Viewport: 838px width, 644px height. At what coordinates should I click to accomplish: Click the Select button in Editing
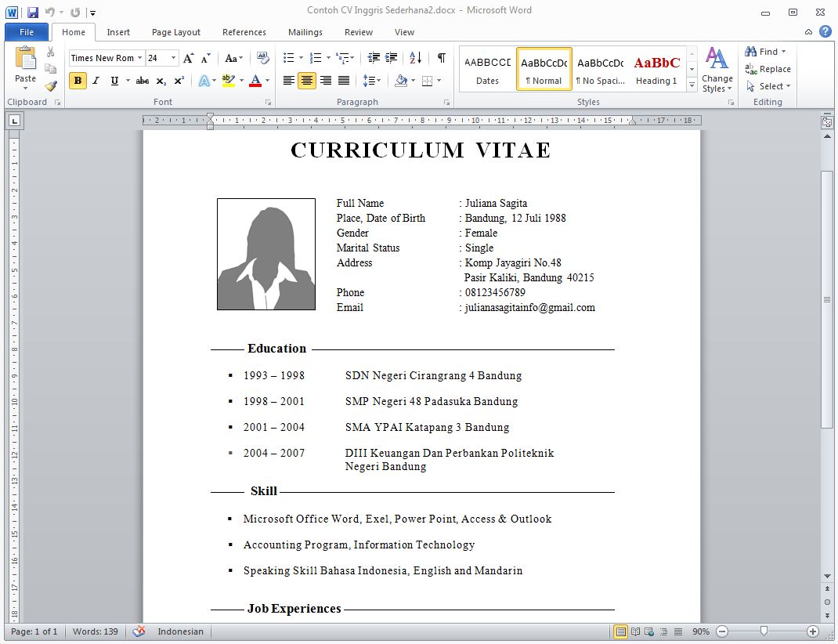768,86
